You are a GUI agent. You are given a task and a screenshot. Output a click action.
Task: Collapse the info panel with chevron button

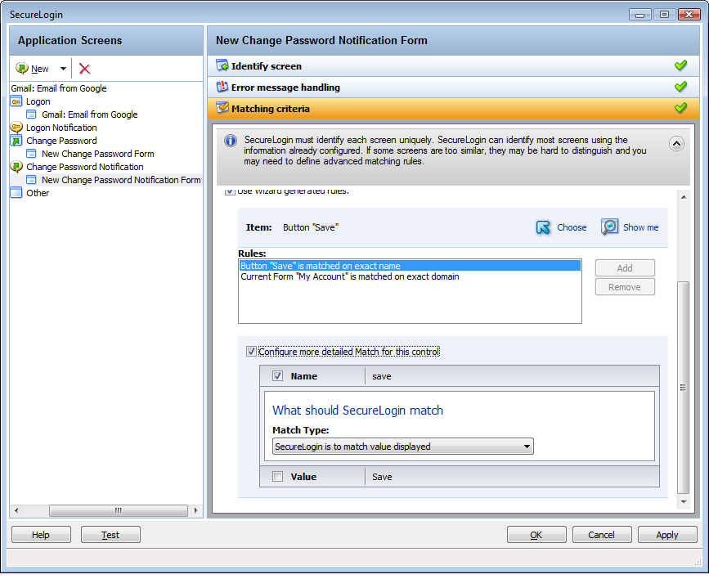coord(676,144)
